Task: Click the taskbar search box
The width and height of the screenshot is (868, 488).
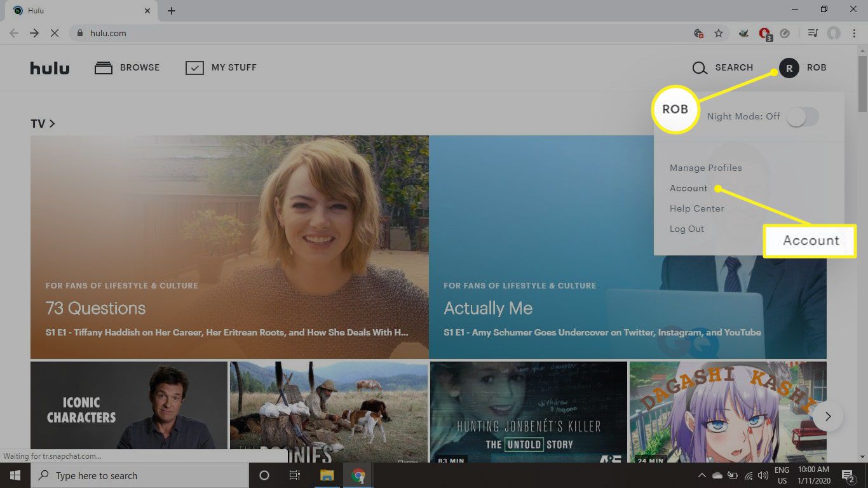Action: [x=139, y=475]
